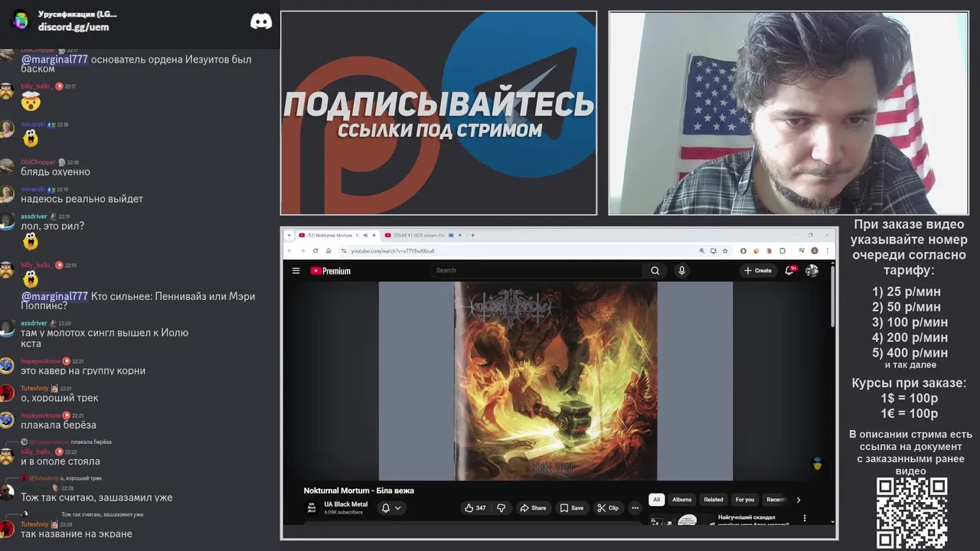Image resolution: width=980 pixels, height=551 pixels.
Task: Open the browser tab search dropdown
Action: pyautogui.click(x=289, y=235)
